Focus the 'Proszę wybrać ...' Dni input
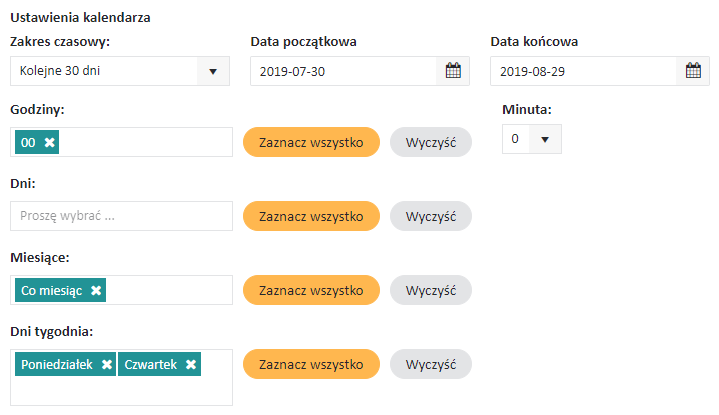 point(121,216)
